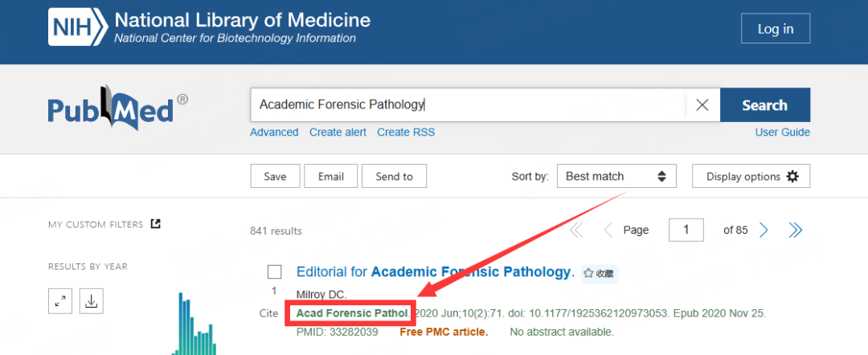The image size is (868, 355).
Task: Click the star favorite badge beside article title
Action: click(600, 273)
